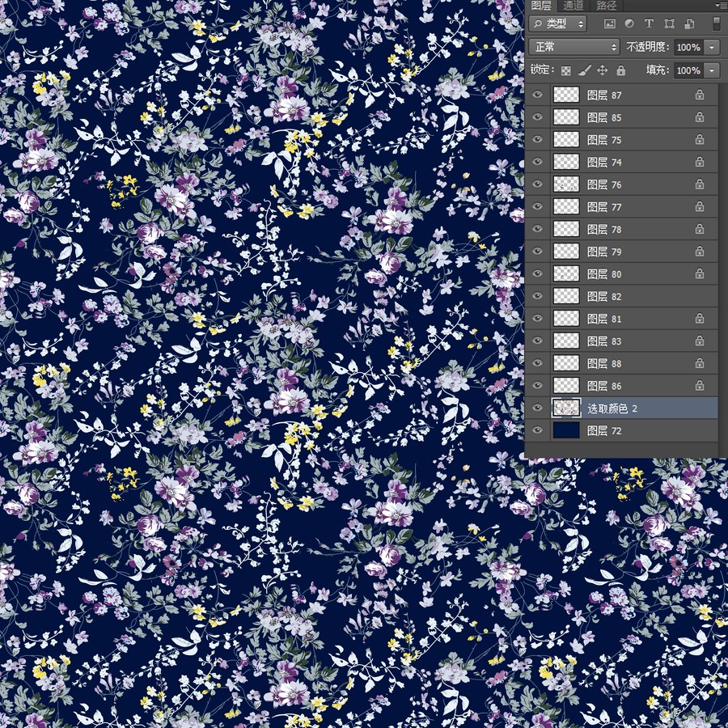Image resolution: width=728 pixels, height=728 pixels.
Task: Click the lock icon on 图层 88
Action: [700, 363]
